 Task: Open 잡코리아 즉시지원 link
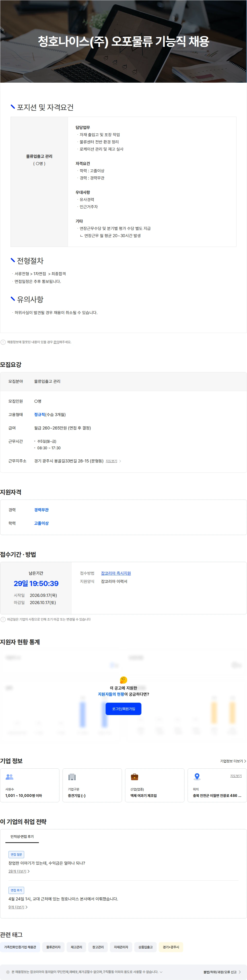(116, 573)
